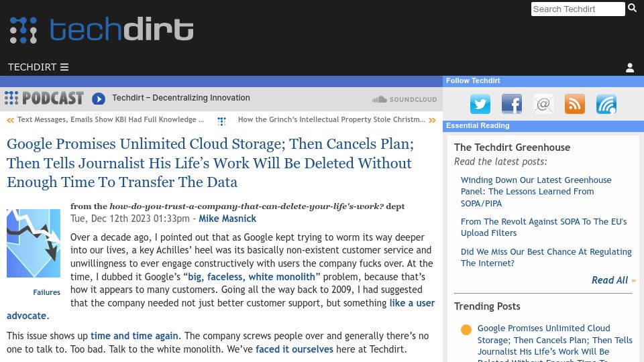
Task: Click the Follow Techdirt section header
Action: (473, 81)
